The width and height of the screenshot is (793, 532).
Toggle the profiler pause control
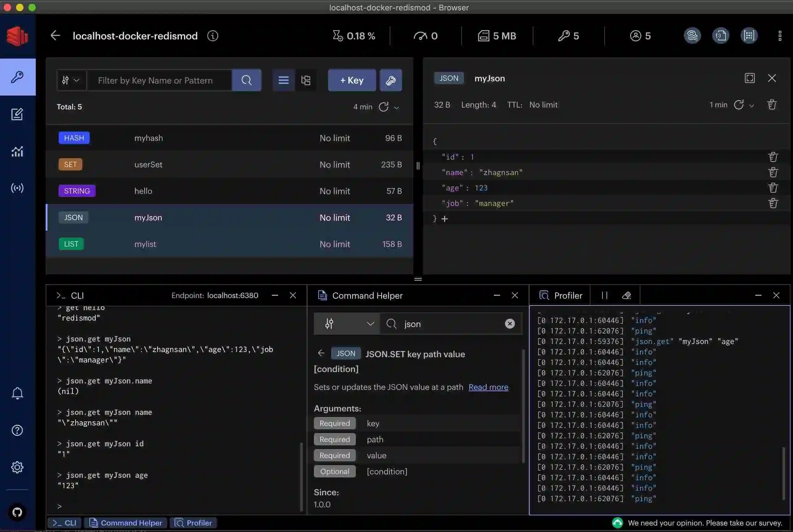tap(605, 295)
